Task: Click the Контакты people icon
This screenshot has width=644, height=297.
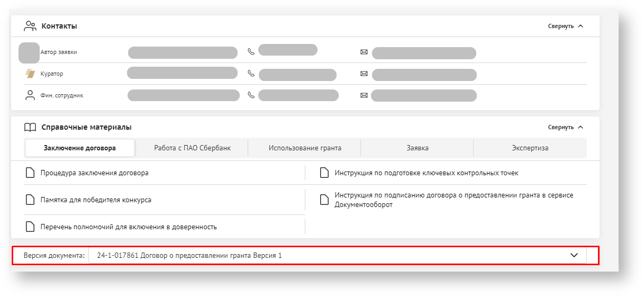Action: point(30,26)
